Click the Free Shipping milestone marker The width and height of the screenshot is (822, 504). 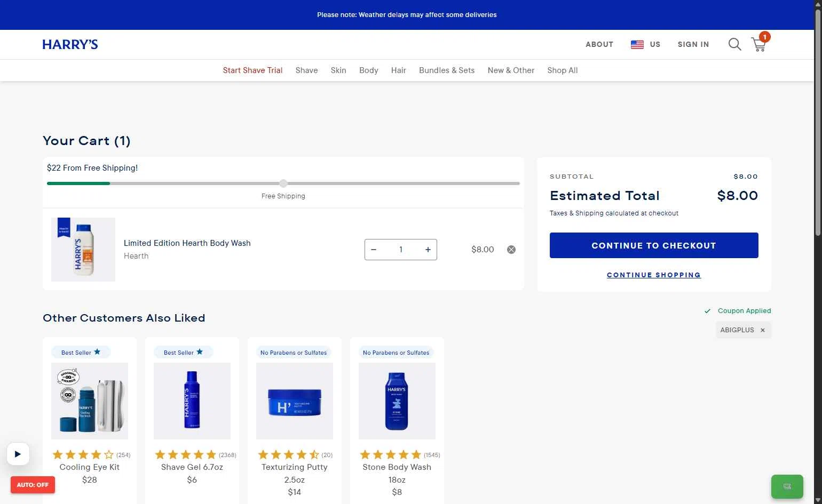coord(283,183)
